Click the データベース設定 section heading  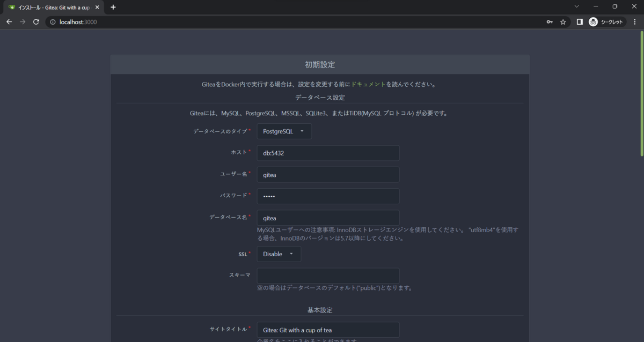point(320,98)
